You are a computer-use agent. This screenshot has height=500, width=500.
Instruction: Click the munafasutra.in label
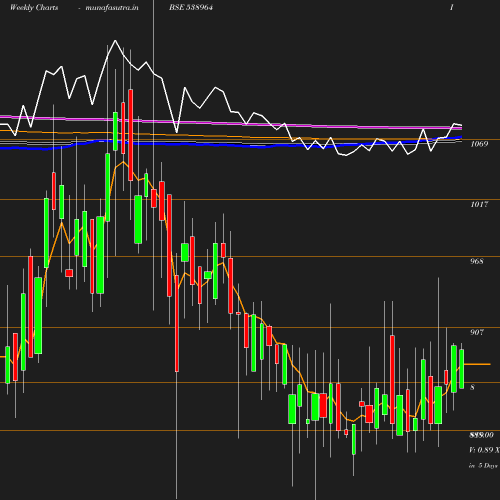pos(112,7)
